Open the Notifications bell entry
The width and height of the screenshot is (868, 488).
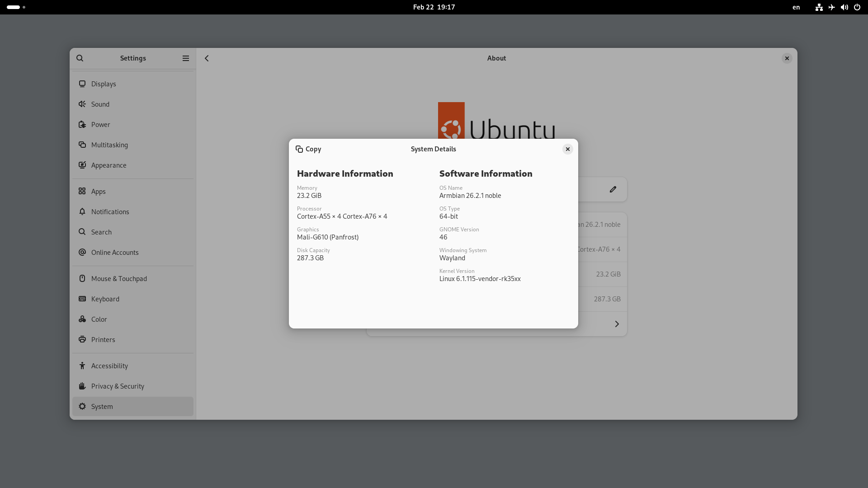[x=110, y=212]
